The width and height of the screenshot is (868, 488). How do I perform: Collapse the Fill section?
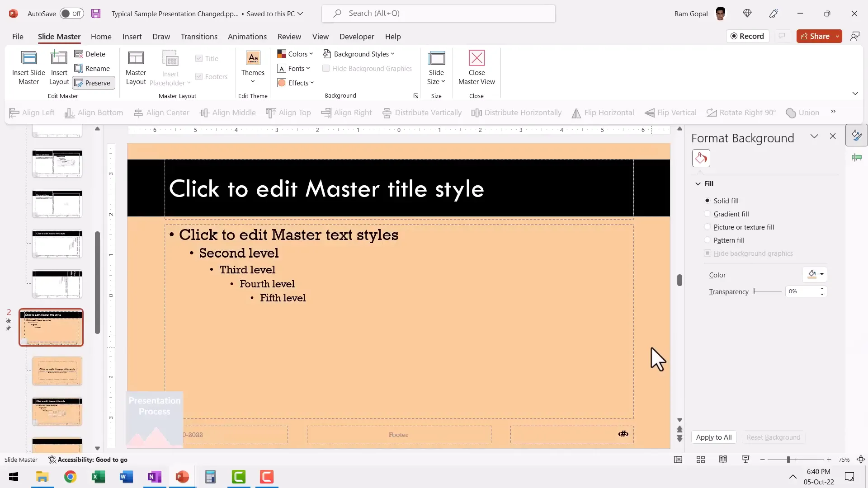(698, 184)
